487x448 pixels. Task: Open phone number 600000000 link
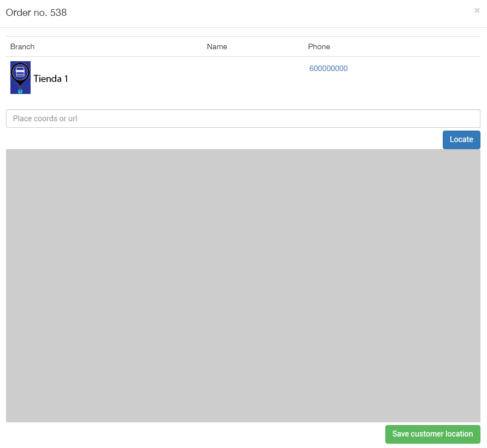(x=328, y=69)
